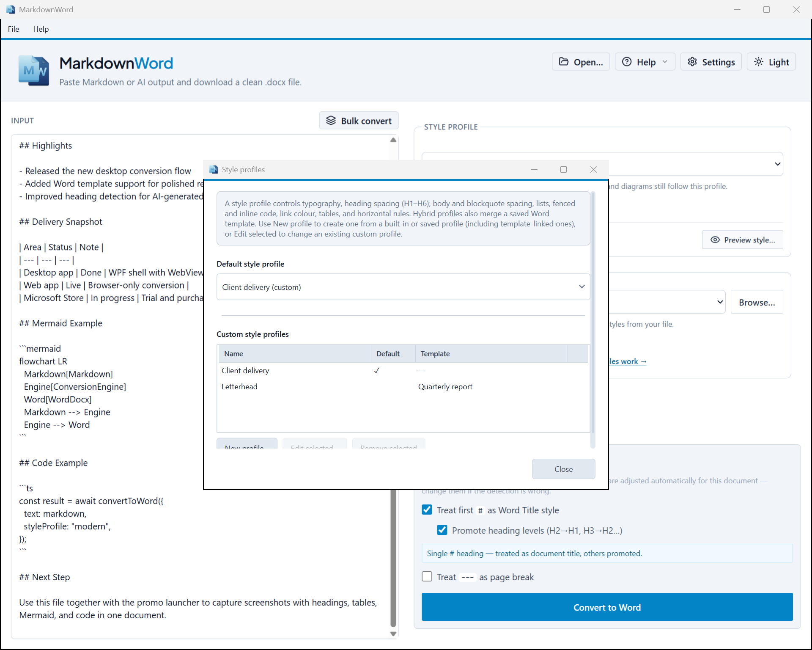The width and height of the screenshot is (812, 650).
Task: Click the sun icon on Light button
Action: point(759,62)
